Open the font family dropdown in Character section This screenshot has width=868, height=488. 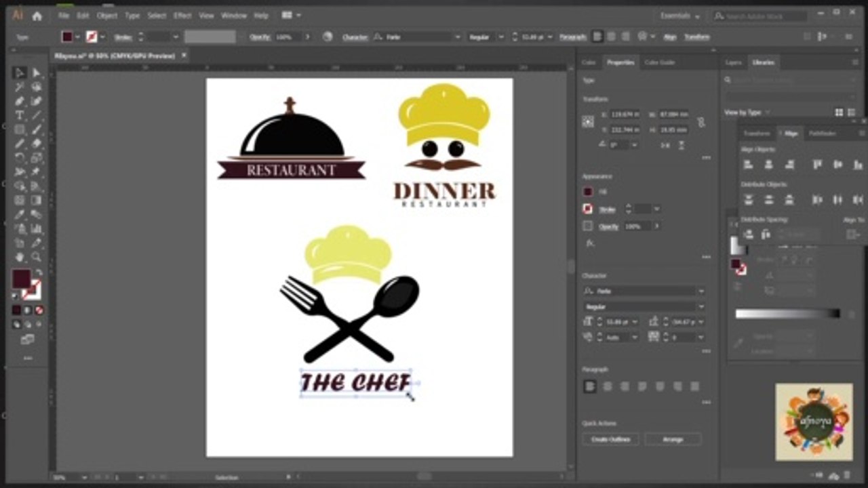tap(701, 291)
